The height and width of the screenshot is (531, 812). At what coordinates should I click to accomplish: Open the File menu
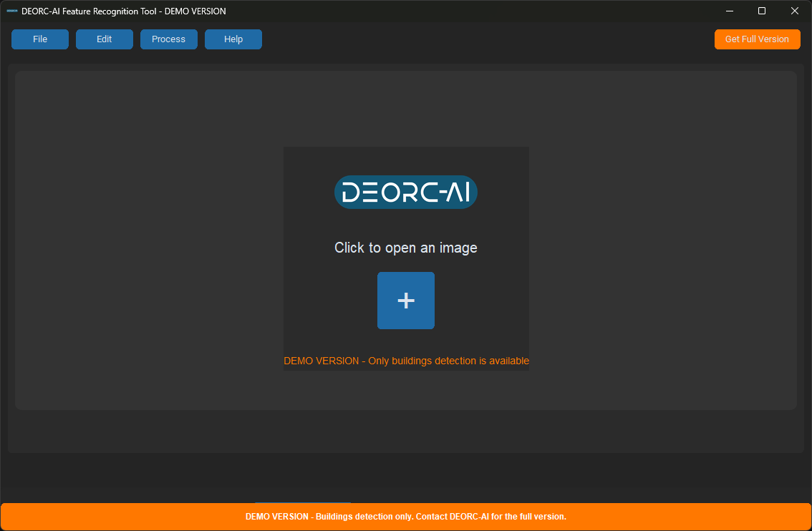pos(40,39)
